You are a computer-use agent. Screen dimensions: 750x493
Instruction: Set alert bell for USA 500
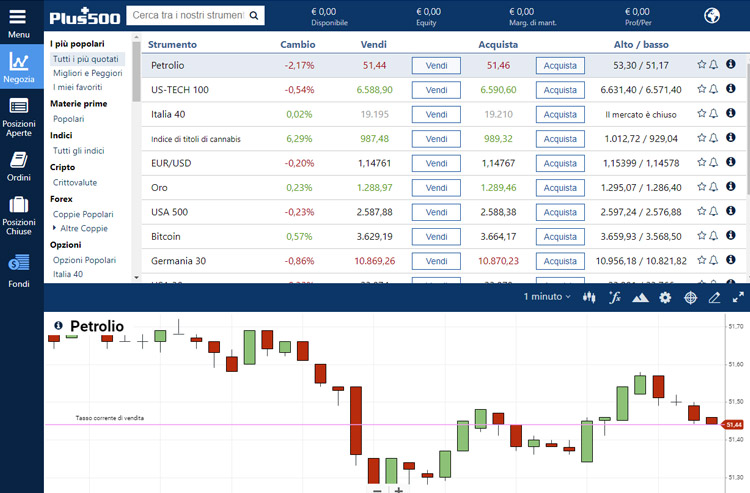pyautogui.click(x=713, y=211)
